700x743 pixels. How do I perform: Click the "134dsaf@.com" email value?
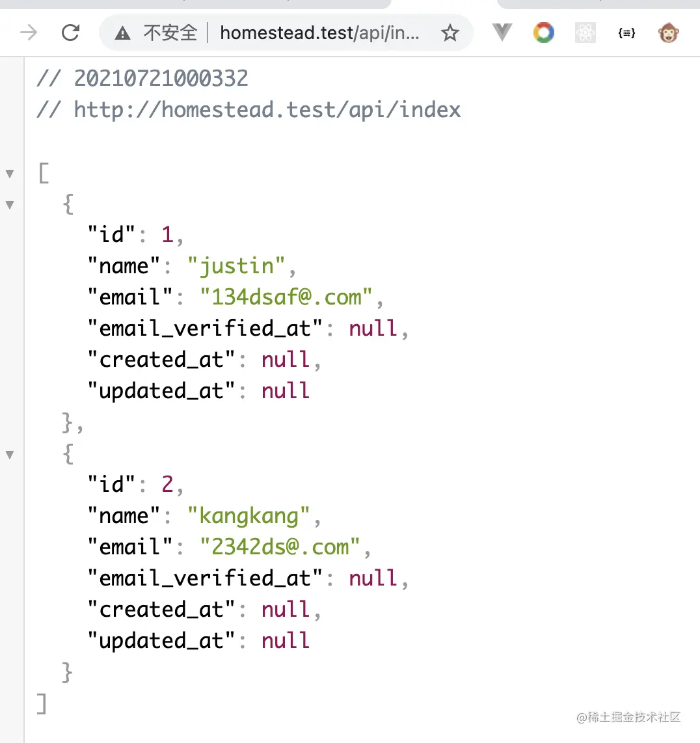pyautogui.click(x=286, y=297)
